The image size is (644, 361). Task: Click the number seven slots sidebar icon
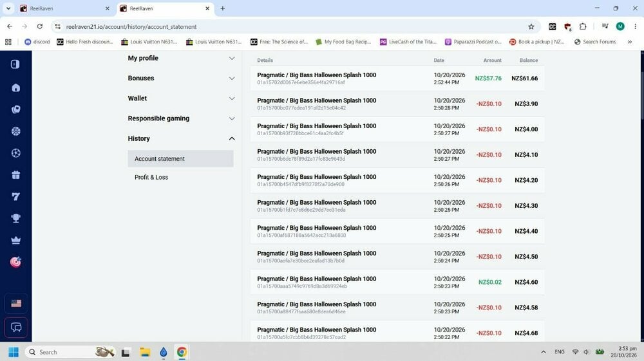[15, 196]
